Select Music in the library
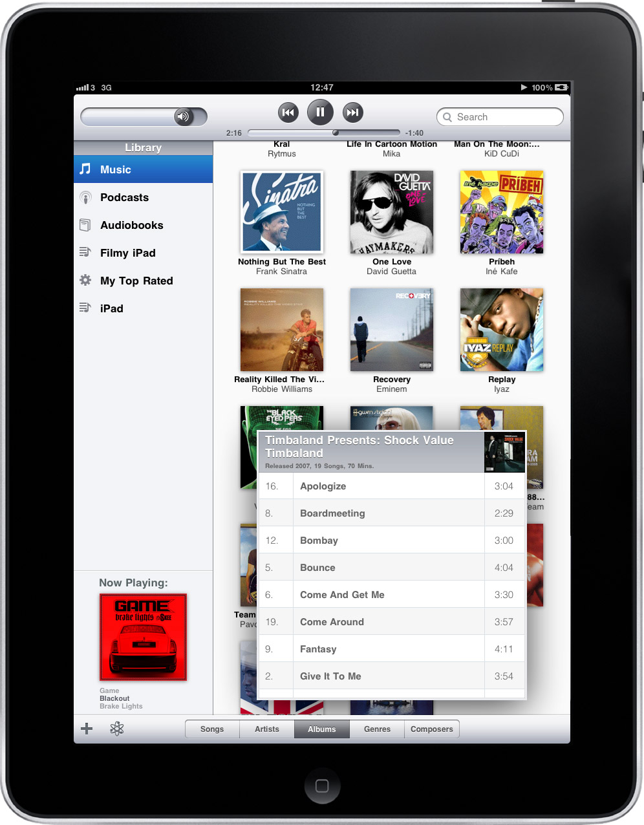Screen dimensions: 644x825 [x=116, y=169]
